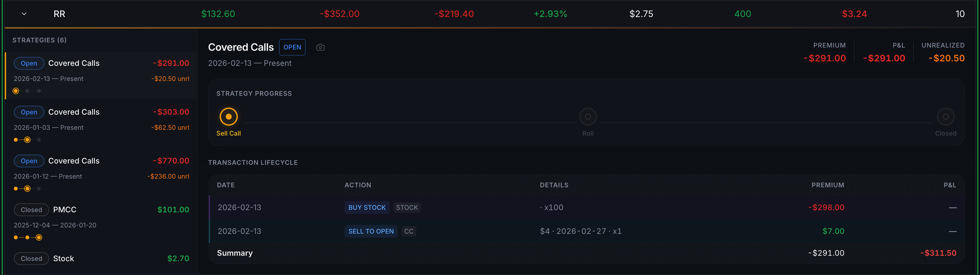Click the -$20.50 UNREALIZED header value
This screenshot has width=980, height=275.
click(946, 58)
